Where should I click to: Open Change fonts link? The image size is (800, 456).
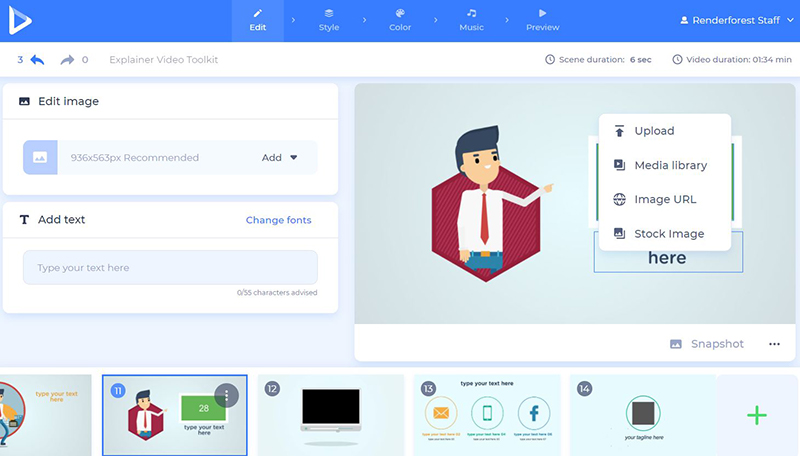point(279,220)
